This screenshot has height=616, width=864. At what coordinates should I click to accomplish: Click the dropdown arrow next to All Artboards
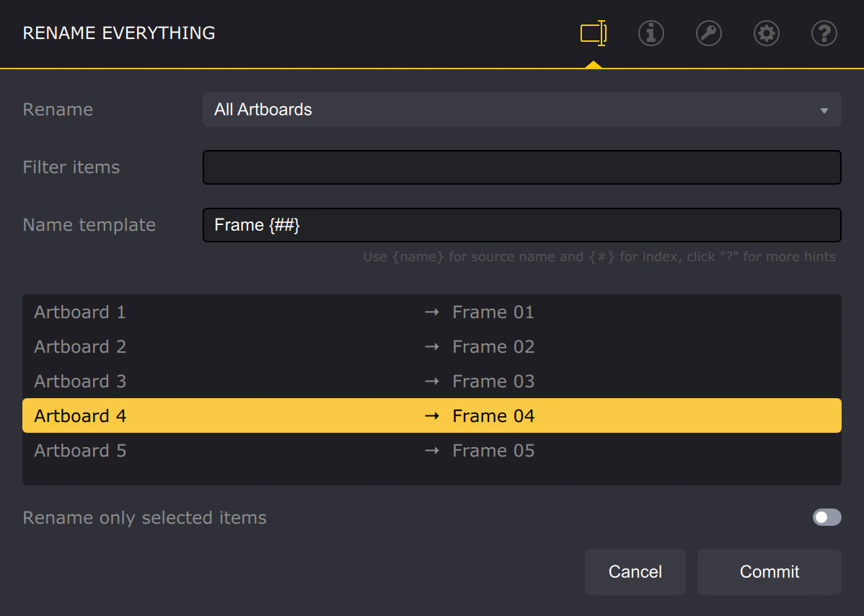pos(824,110)
